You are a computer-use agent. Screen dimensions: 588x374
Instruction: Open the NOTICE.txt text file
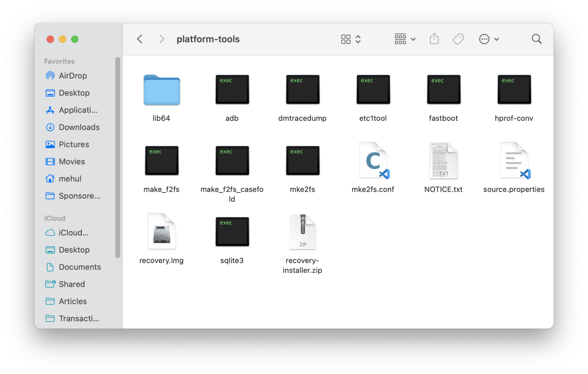pos(443,161)
